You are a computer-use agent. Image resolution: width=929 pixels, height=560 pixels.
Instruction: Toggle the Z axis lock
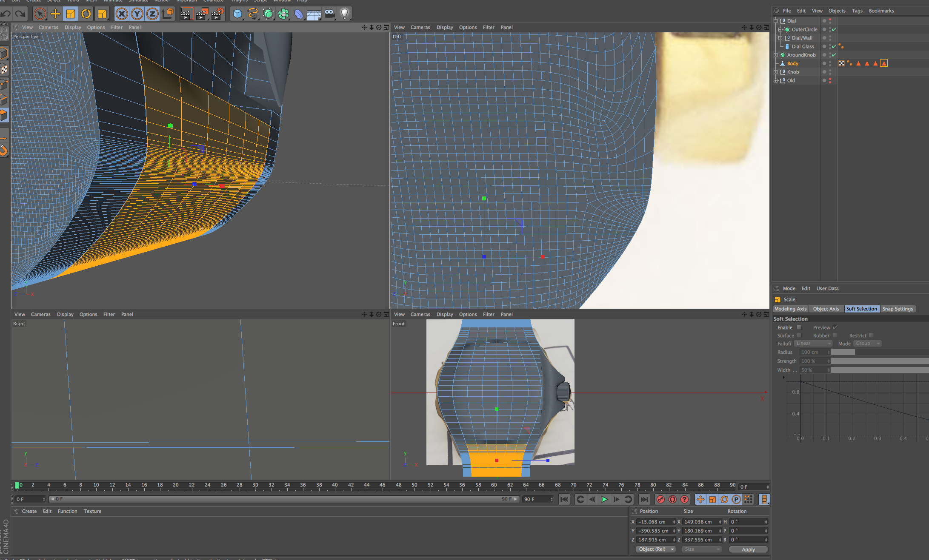click(152, 14)
